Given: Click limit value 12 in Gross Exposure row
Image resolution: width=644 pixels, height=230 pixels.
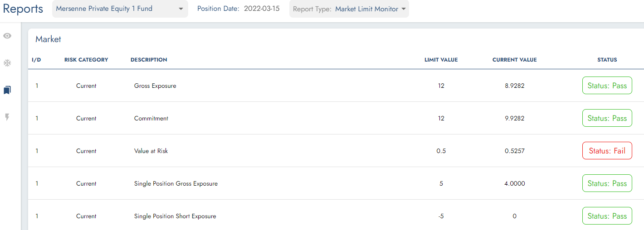Looking at the screenshot, I should click(x=441, y=86).
